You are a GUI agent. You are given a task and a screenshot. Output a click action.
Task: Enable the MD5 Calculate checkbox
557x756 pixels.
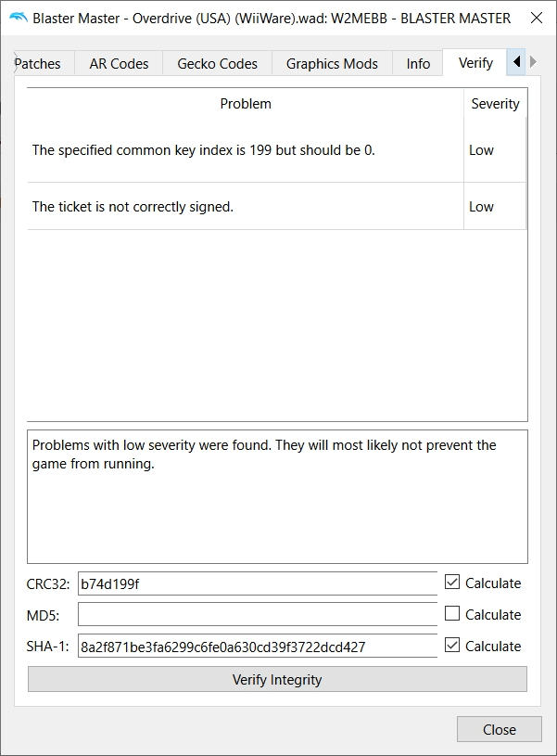pyautogui.click(x=452, y=613)
